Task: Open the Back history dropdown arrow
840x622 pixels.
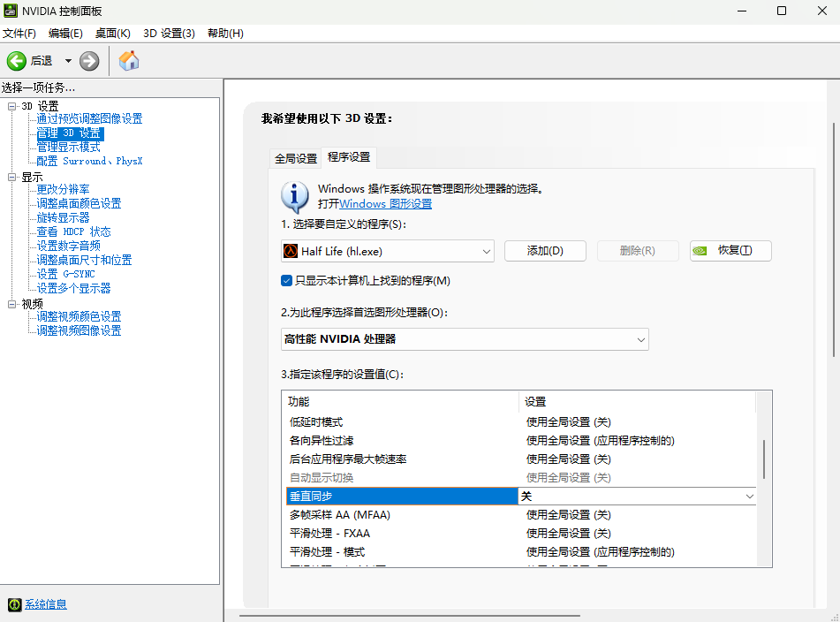Action: tap(68, 61)
